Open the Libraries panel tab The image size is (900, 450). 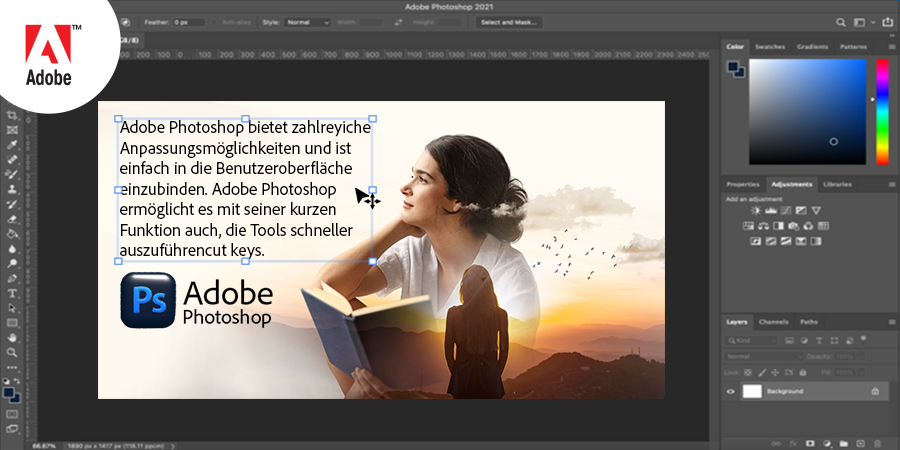pos(837,184)
